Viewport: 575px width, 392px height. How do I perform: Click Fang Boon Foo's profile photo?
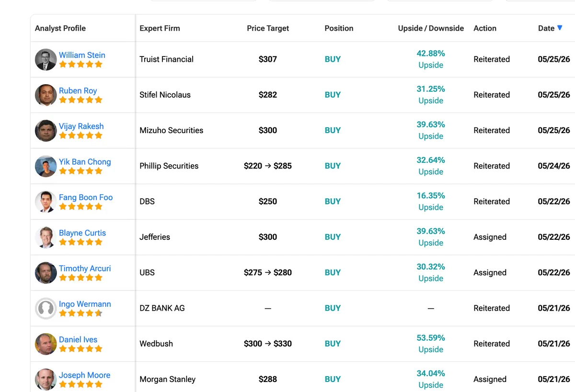pyautogui.click(x=46, y=202)
